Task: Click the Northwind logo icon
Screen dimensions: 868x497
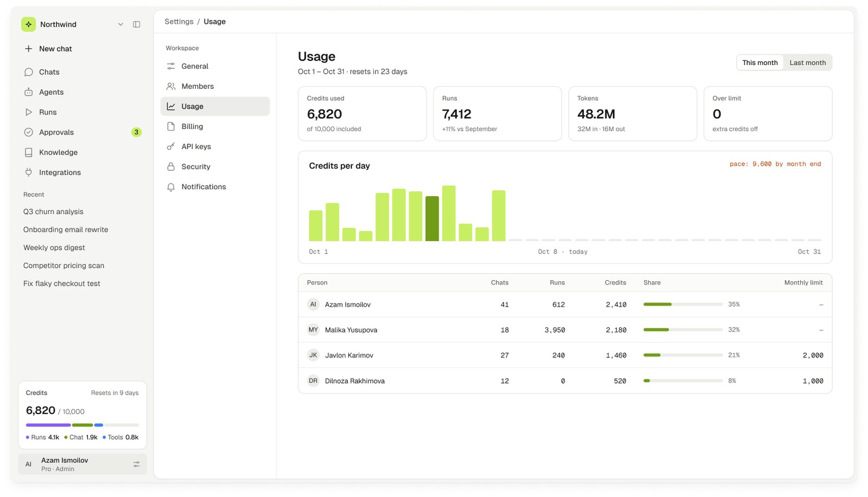Action: pos(28,24)
